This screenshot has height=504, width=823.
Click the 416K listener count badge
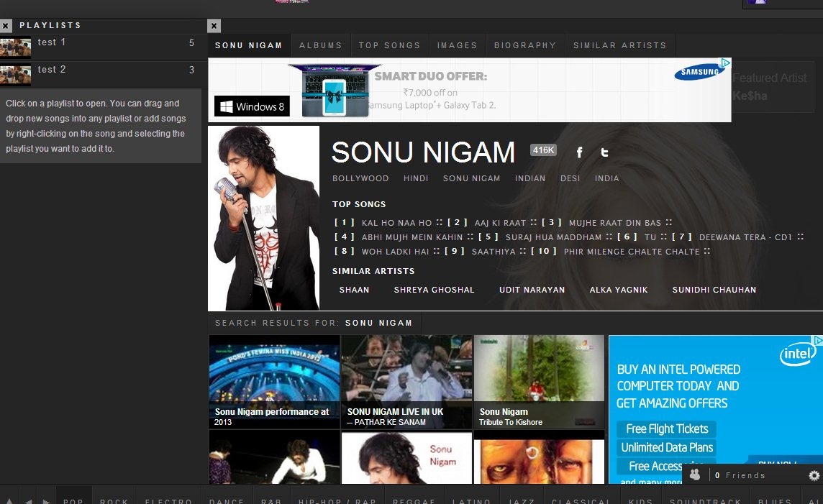[x=543, y=150]
